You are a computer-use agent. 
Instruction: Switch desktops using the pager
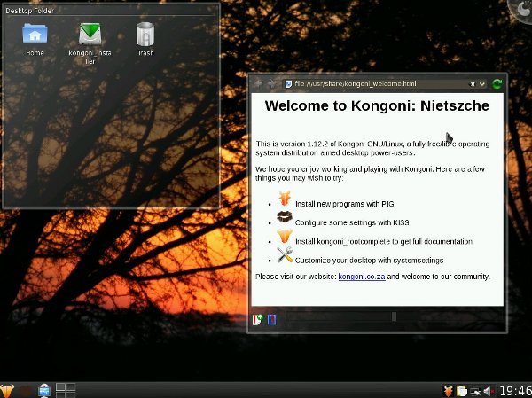pyautogui.click(x=66, y=391)
